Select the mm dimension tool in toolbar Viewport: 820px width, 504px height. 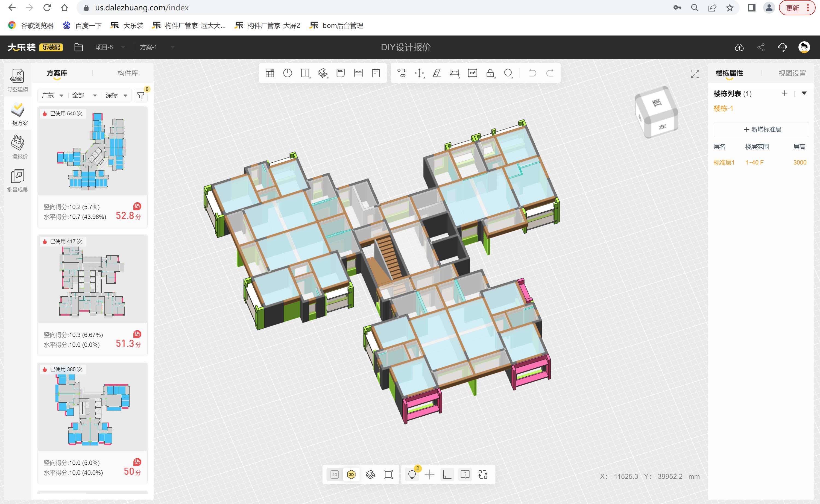coord(358,73)
